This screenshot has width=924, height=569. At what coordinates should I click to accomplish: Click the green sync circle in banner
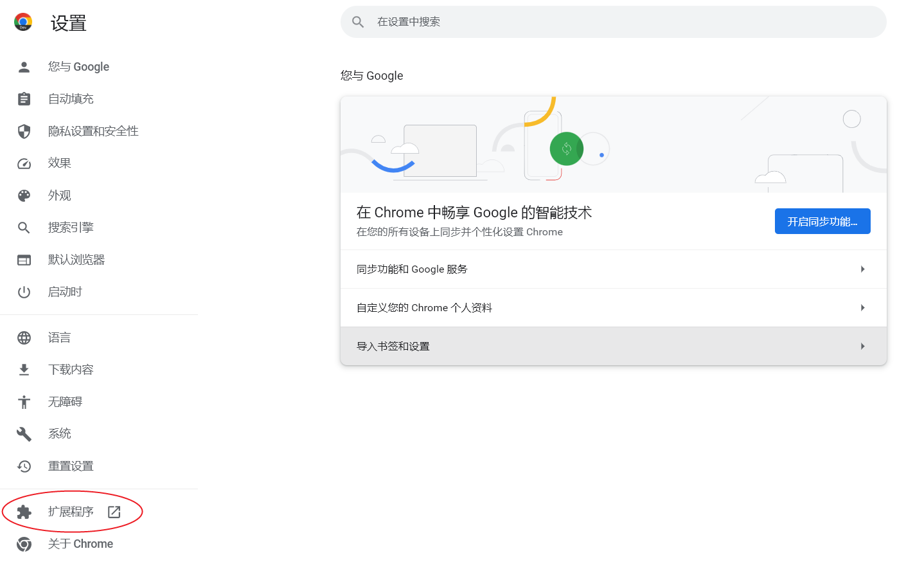pos(567,149)
